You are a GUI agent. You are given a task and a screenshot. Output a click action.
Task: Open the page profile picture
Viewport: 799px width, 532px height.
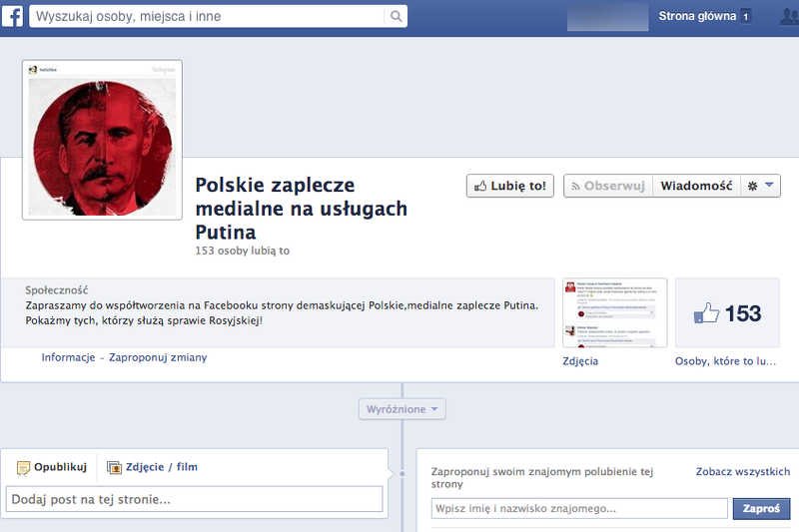pyautogui.click(x=103, y=140)
